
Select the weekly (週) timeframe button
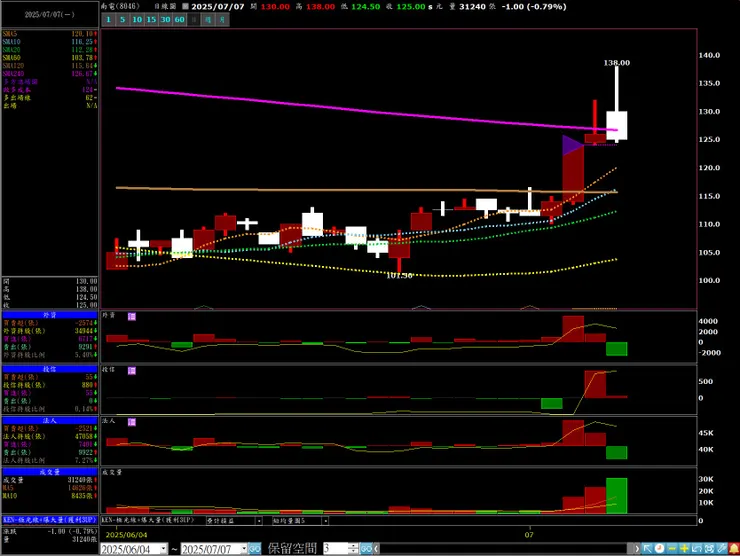[208, 19]
